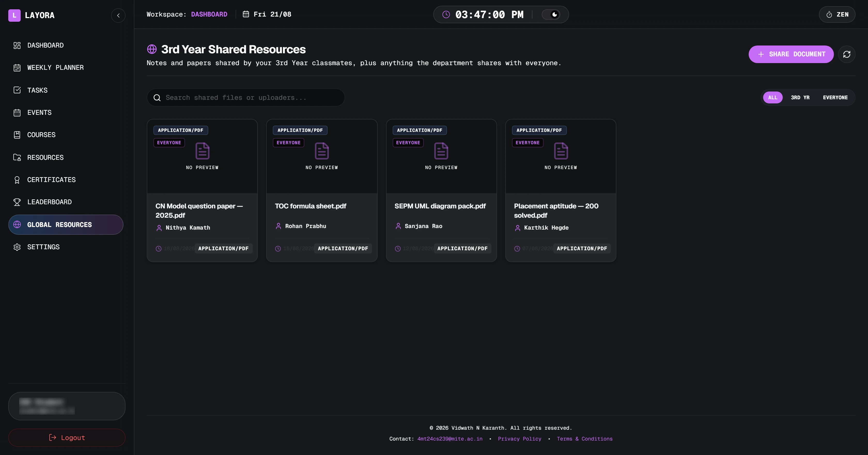Open Terms & Conditions link
Screen dimensions: 868x455
tap(584, 438)
